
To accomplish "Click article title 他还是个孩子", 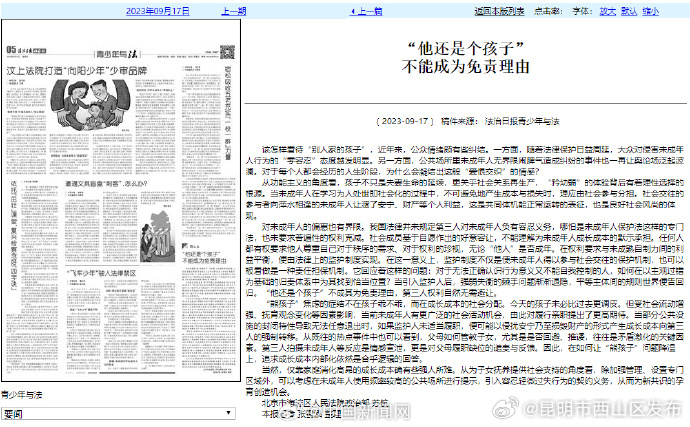I will tap(466, 57).
